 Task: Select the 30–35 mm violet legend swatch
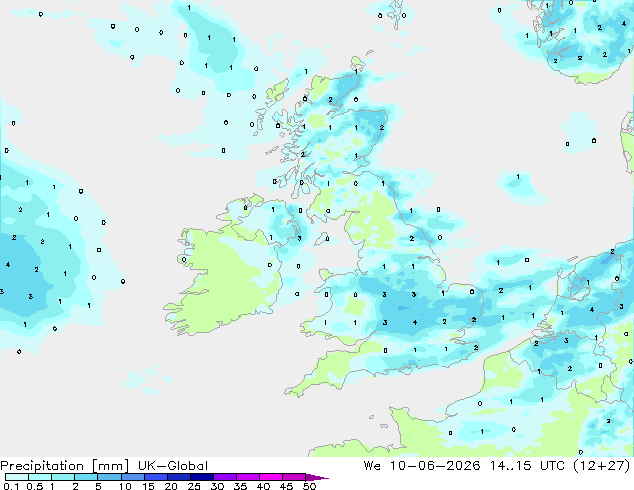click(225, 477)
